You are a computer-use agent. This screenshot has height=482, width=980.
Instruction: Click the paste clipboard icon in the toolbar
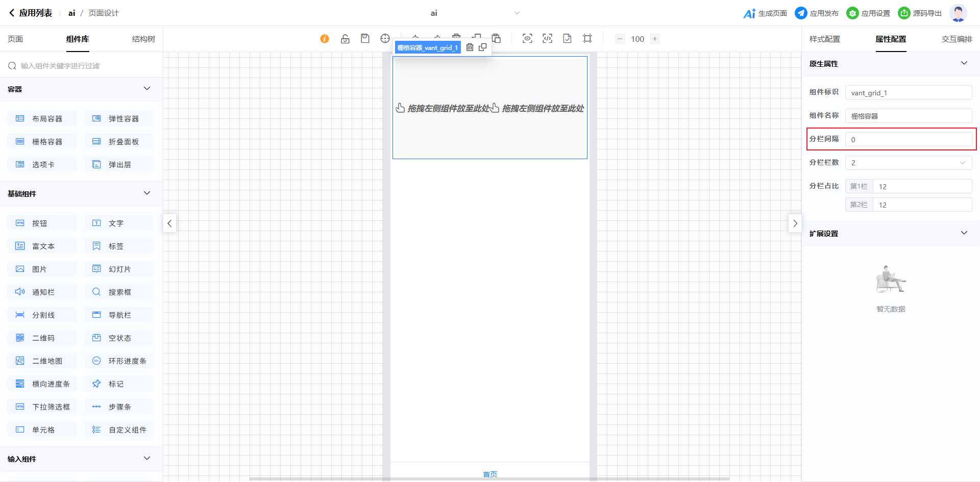point(496,38)
